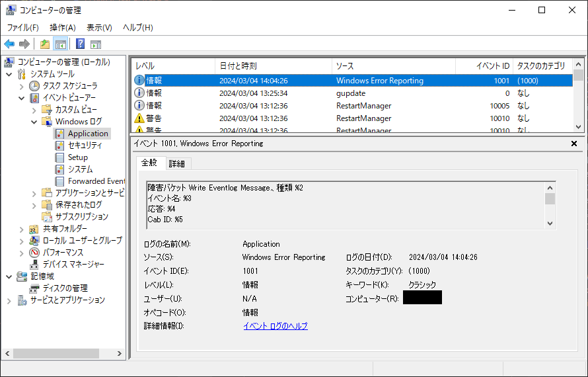
Task: Open the イベント ログのヘルプ link
Action: click(276, 326)
